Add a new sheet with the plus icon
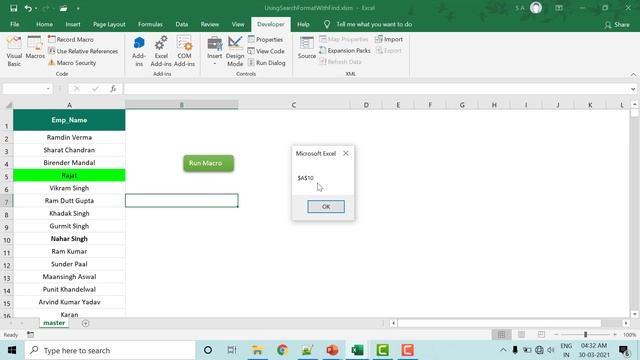 pyautogui.click(x=85, y=323)
